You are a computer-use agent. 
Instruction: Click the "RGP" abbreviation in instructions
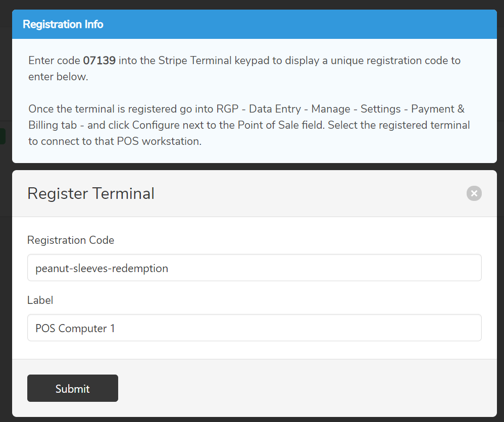pyautogui.click(x=227, y=109)
